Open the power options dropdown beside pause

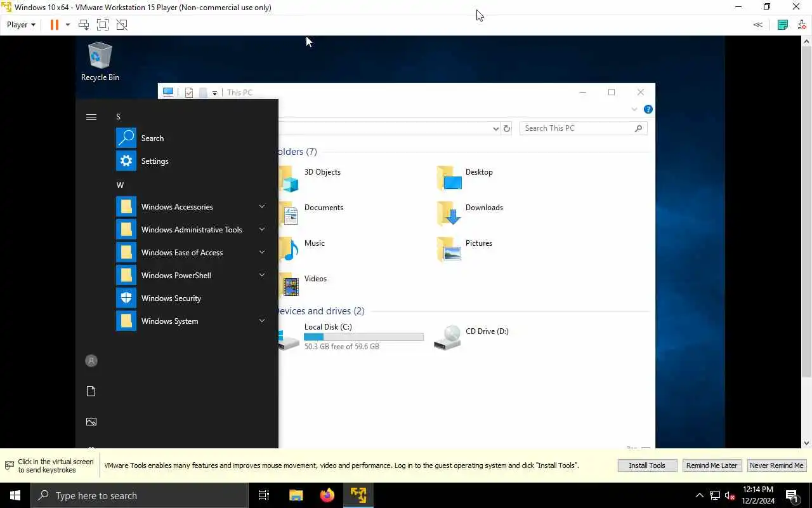click(68, 25)
